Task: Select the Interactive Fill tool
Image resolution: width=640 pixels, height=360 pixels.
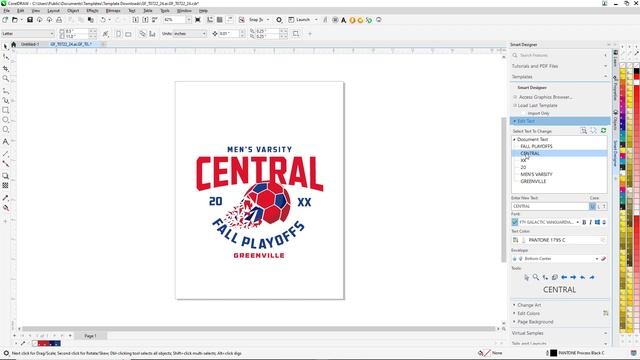Action: click(6, 208)
